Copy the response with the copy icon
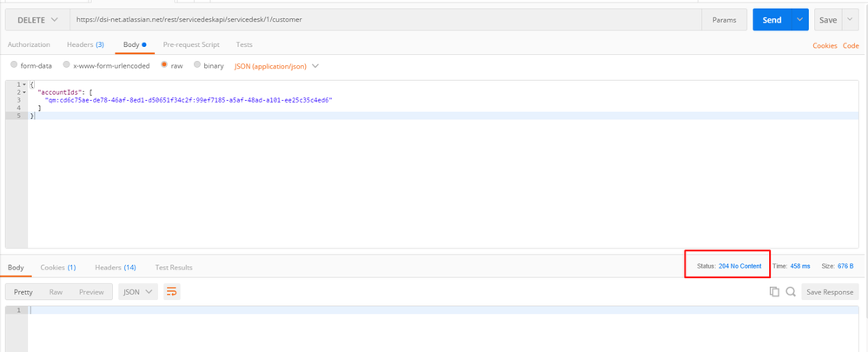Image resolution: width=868 pixels, height=352 pixels. (774, 292)
